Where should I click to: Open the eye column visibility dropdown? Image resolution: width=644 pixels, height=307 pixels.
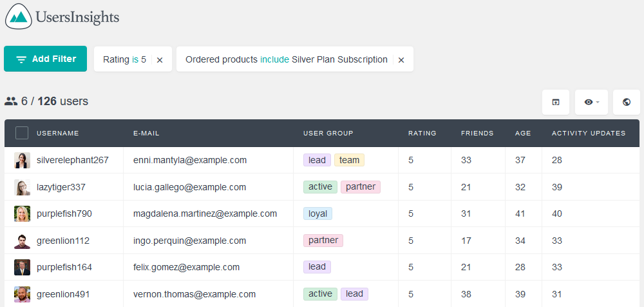point(591,102)
